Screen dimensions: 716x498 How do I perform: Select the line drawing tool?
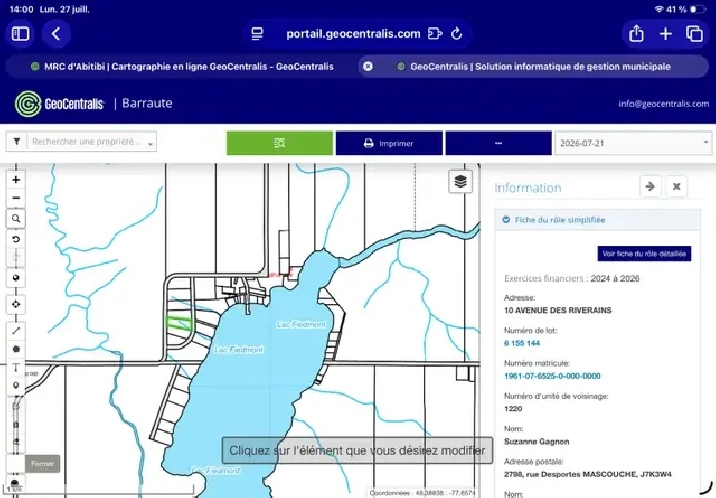(16, 330)
